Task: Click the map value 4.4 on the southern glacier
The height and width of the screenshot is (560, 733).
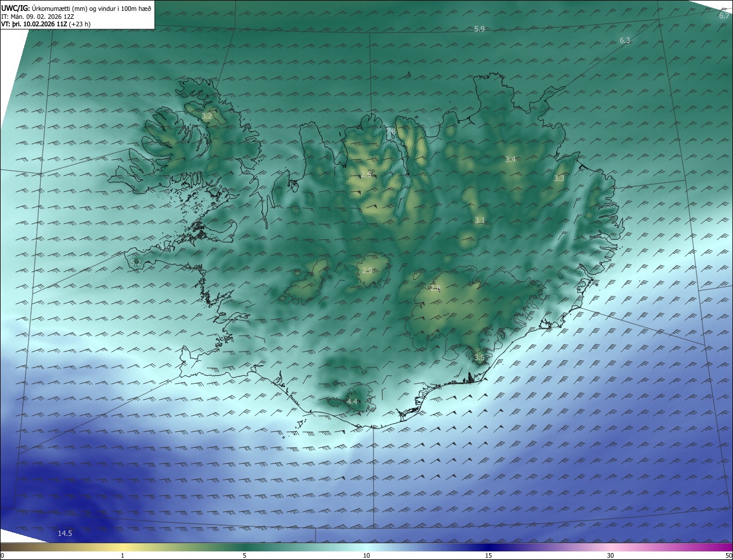Action: [352, 402]
